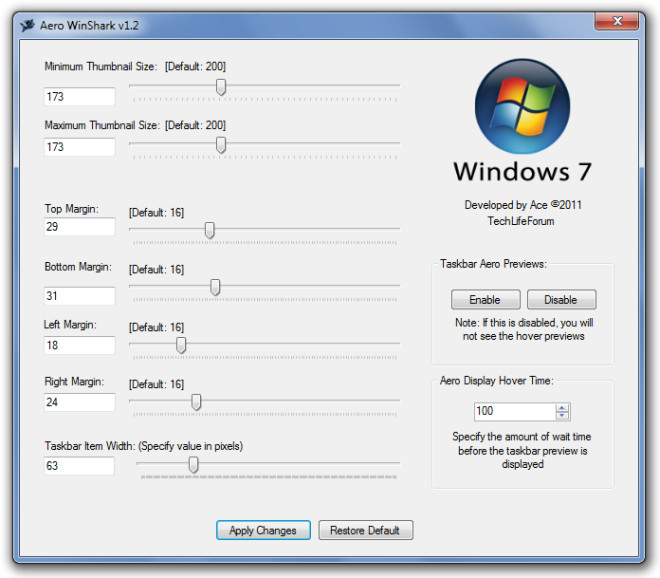Focus the Top Margin field showing 29
This screenshot has height=578, width=660.
80,226
